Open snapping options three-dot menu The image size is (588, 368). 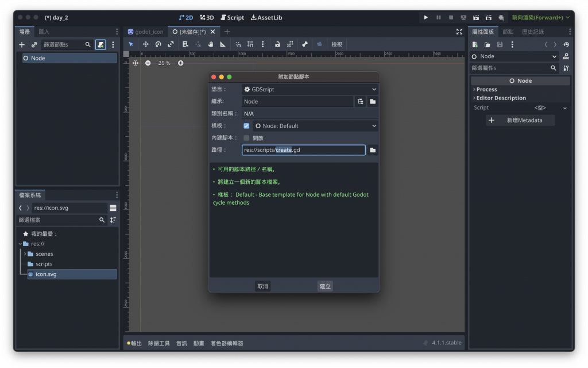pyautogui.click(x=262, y=44)
